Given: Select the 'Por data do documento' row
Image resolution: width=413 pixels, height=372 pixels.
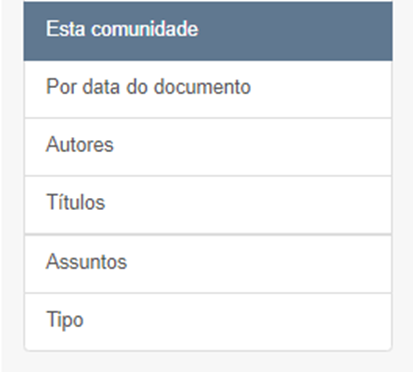Looking at the screenshot, I should pyautogui.click(x=208, y=89).
